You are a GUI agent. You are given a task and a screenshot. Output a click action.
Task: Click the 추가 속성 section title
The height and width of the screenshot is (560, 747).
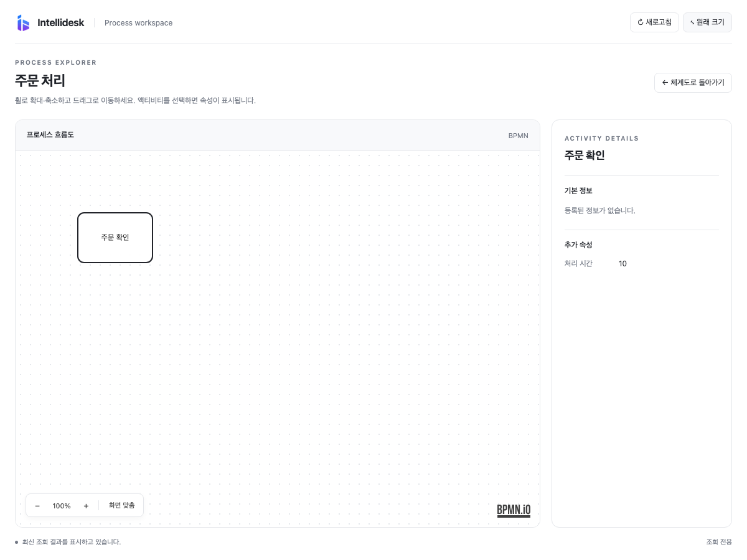coord(578,245)
